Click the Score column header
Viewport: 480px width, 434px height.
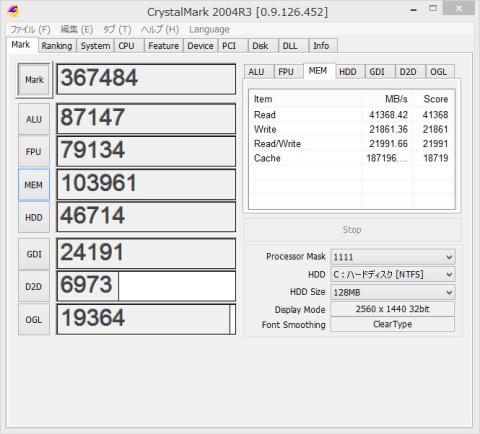point(433,99)
